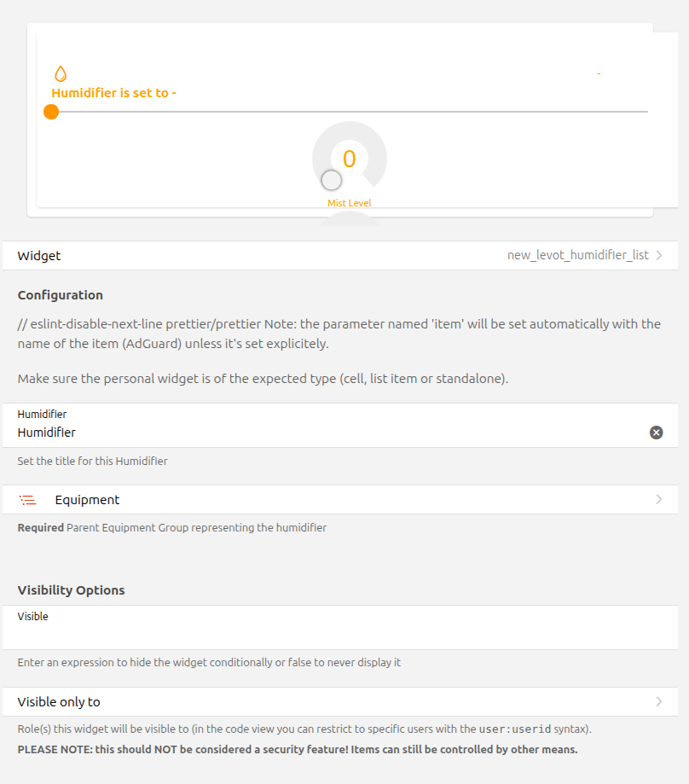Click the 'Mist Level' caption under knob
The image size is (689, 784).
(x=350, y=203)
